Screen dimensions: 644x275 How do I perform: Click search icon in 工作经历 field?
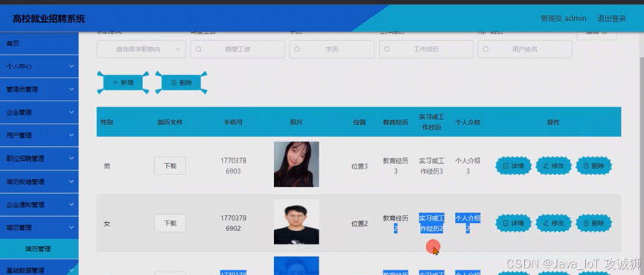click(x=387, y=49)
